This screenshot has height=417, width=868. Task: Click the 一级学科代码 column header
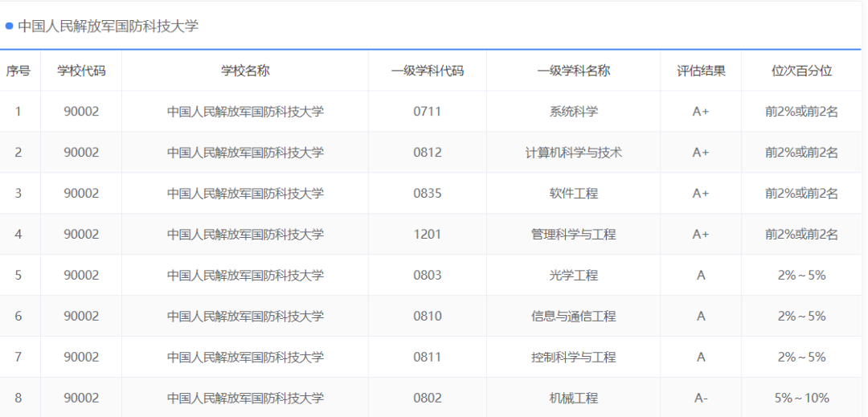[x=428, y=71]
